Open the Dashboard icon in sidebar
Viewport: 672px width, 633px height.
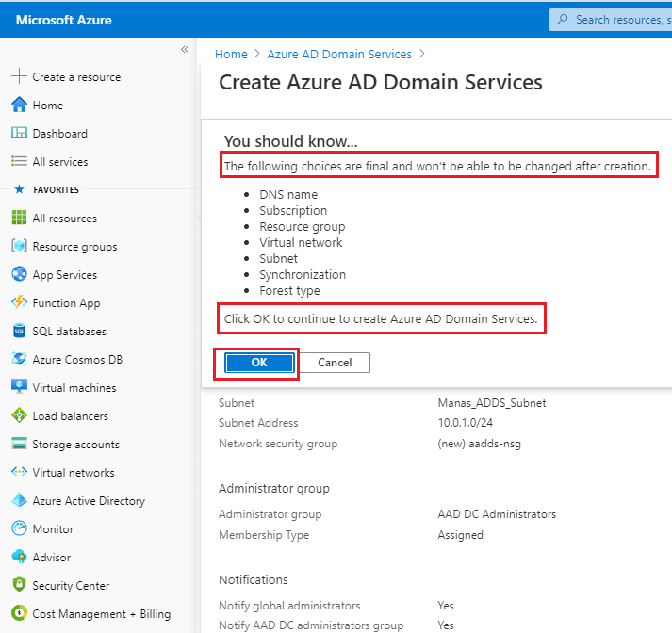point(19,134)
